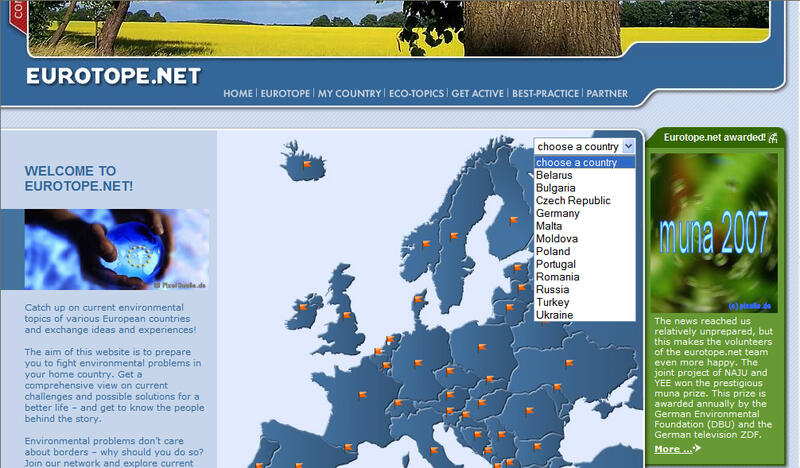The height and width of the screenshot is (468, 800).
Task: Select Germany from the country list
Action: (x=558, y=213)
